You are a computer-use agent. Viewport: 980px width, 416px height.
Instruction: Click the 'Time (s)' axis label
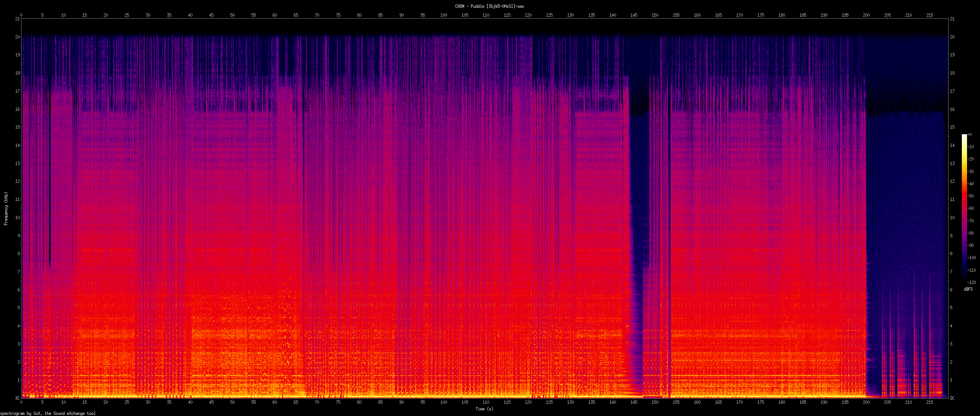pyautogui.click(x=484, y=409)
